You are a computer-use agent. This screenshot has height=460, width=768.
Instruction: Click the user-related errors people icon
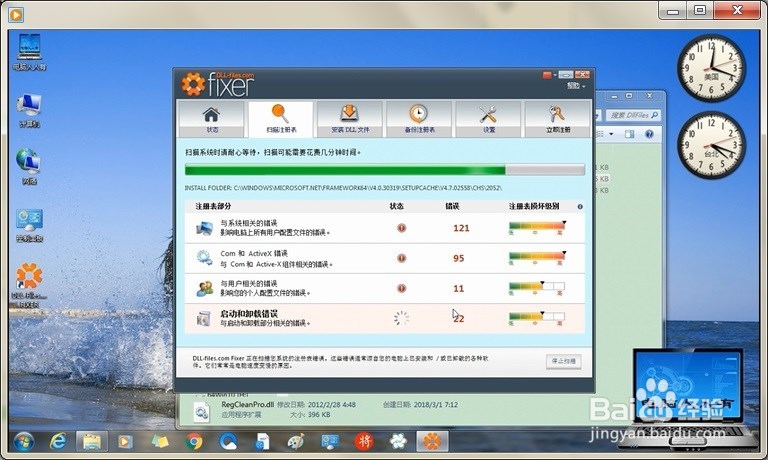pos(204,289)
